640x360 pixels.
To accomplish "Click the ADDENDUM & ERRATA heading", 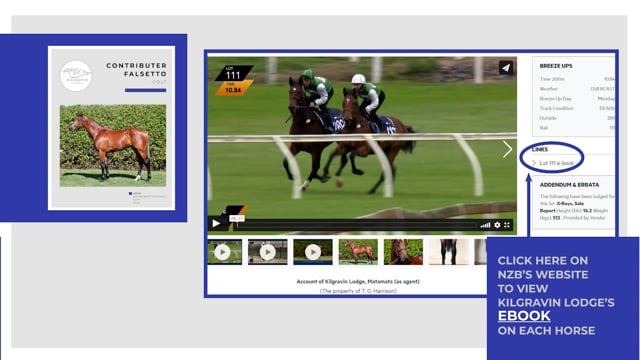I will tap(569, 185).
